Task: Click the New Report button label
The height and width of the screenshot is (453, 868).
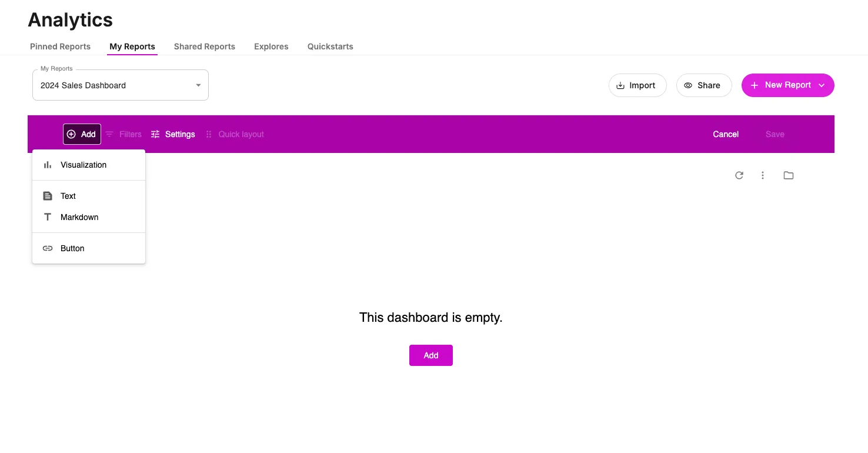Action: (x=788, y=85)
